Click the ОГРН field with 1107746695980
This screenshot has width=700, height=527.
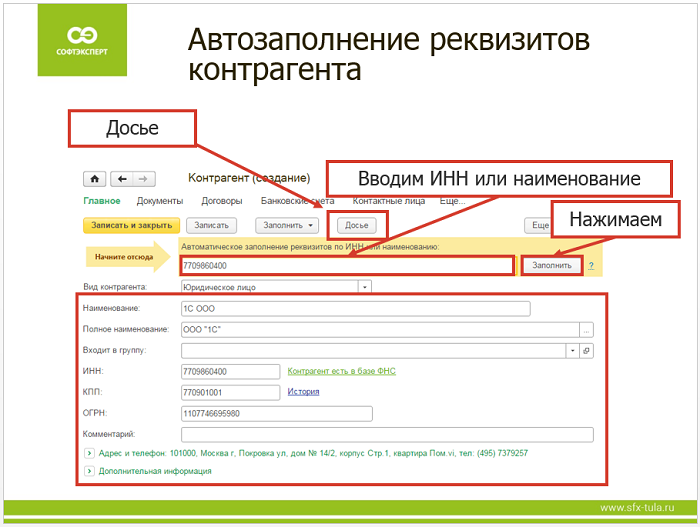[x=277, y=414]
